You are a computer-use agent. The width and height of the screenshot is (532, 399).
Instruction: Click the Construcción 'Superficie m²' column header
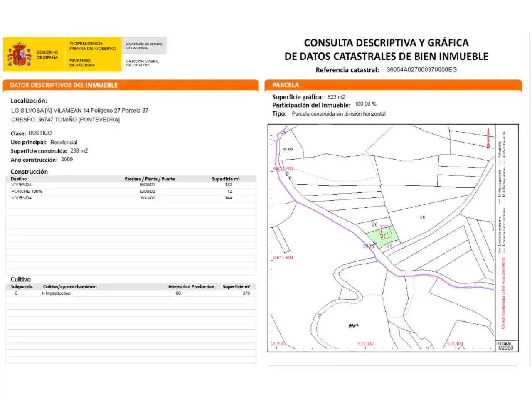pos(226,179)
